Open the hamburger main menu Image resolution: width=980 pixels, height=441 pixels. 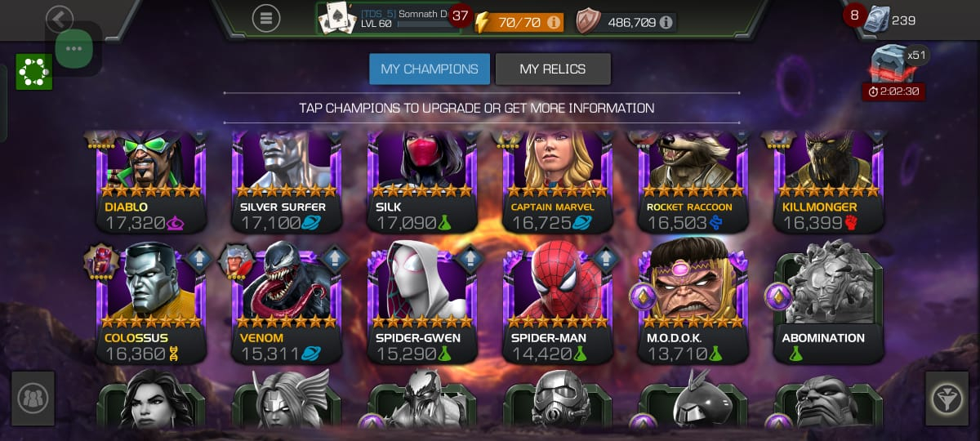click(266, 18)
